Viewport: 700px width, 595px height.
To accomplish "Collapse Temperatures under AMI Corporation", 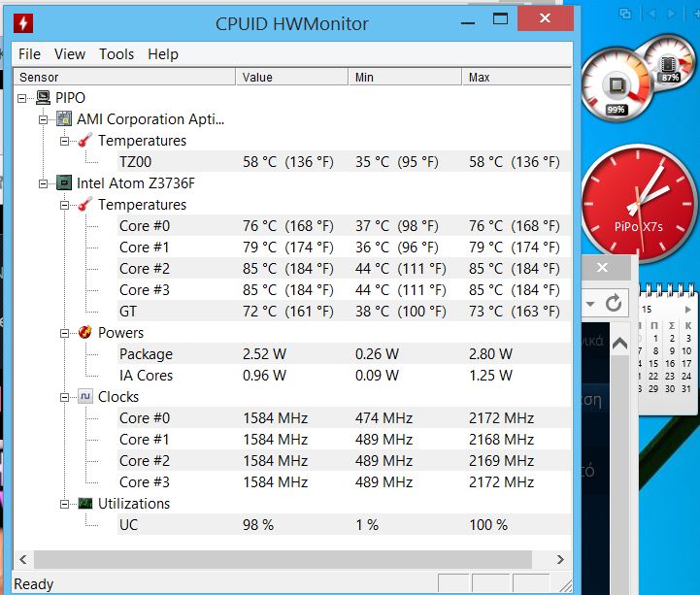I will (x=65, y=141).
